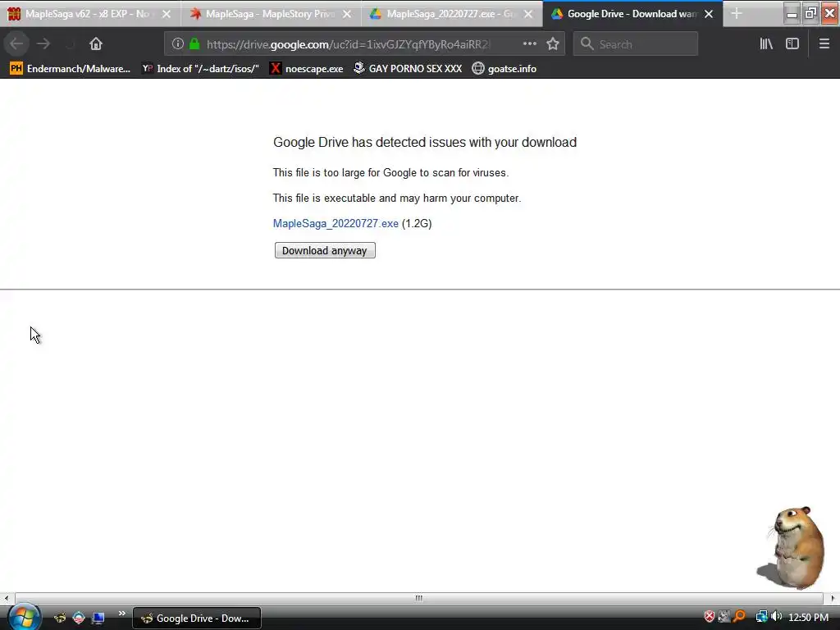
Task: Click Google Drive taskbar window button
Action: 197,619
